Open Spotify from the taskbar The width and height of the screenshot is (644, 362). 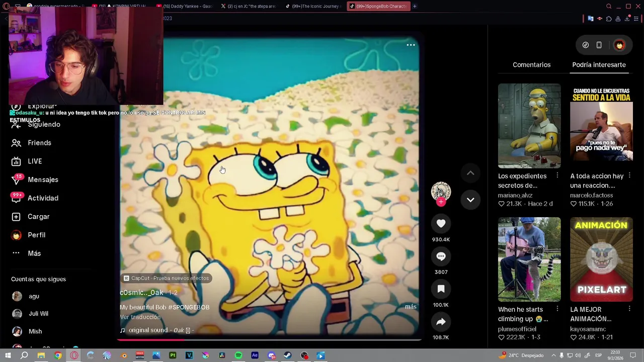tap(238, 355)
